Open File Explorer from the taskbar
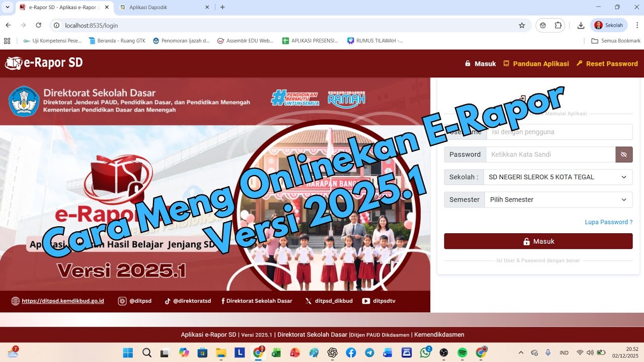 pos(221,352)
